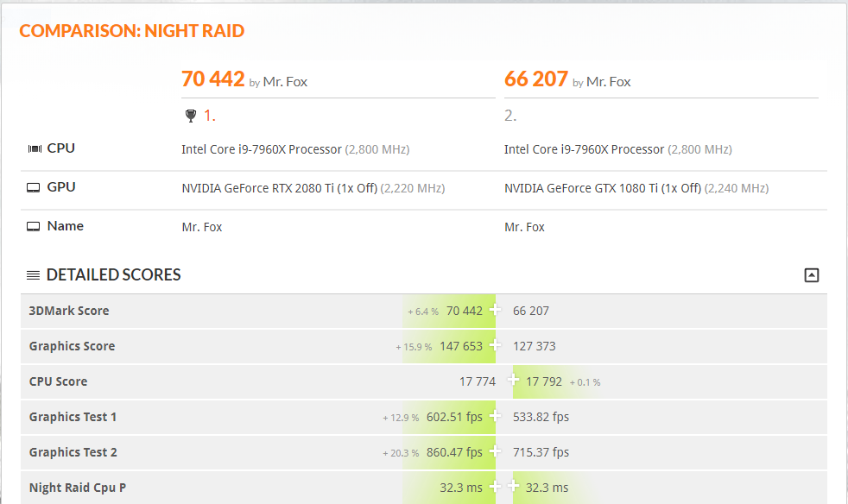Click the 17 774 CPU score value
Screen dimensions: 848x504
(478, 381)
